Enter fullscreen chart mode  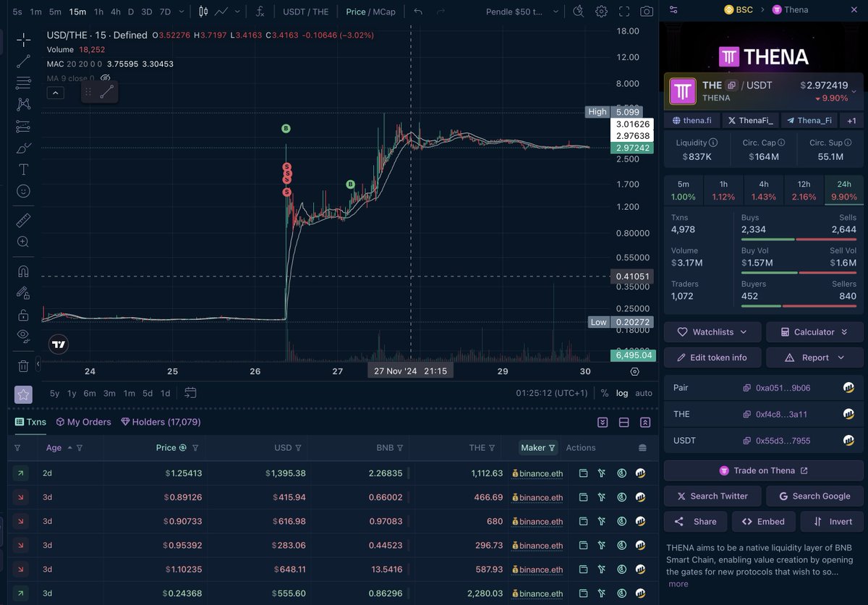coord(624,12)
